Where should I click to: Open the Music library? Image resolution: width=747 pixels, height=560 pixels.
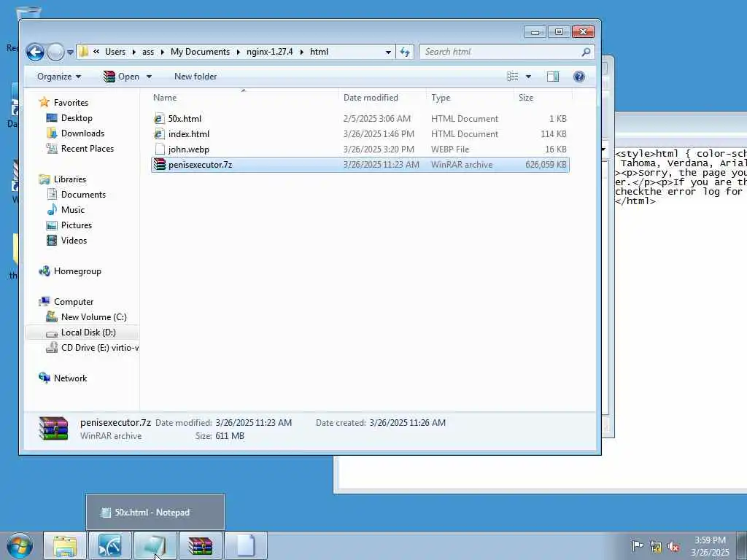click(x=72, y=209)
